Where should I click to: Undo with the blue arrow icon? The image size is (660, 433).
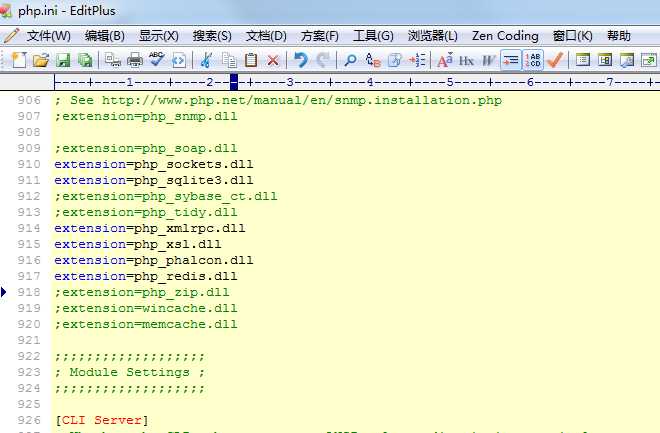click(x=301, y=60)
